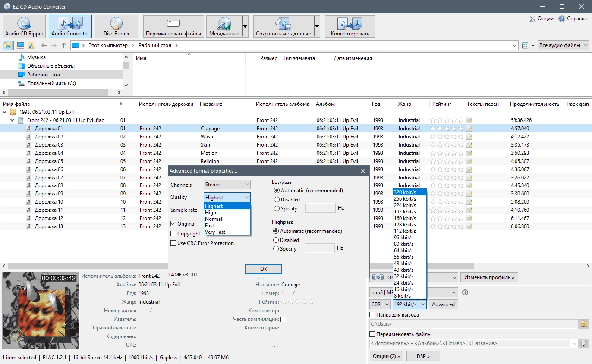Select Объемные объекты in the folder tree
Image resolution: width=592 pixels, height=364 pixels.
(51, 66)
